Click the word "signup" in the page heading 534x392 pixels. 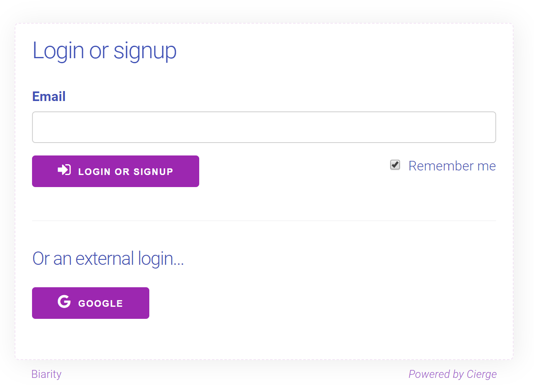point(145,51)
